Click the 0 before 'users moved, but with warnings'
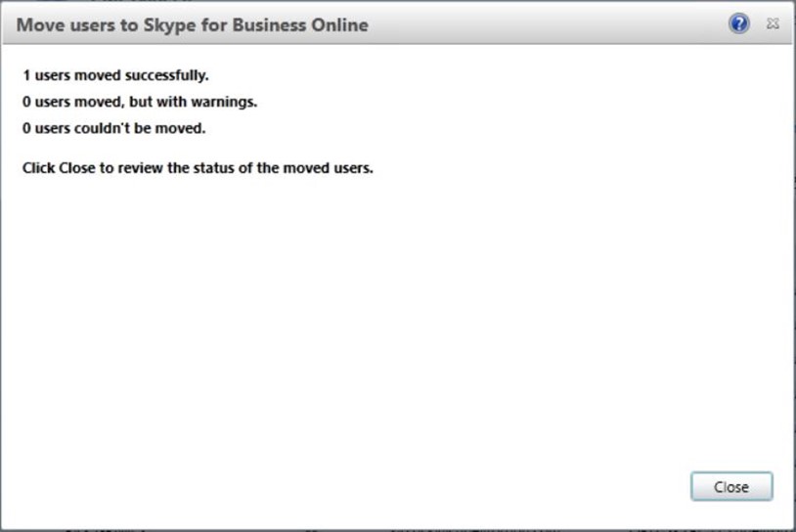The height and width of the screenshot is (532, 796). [26, 102]
